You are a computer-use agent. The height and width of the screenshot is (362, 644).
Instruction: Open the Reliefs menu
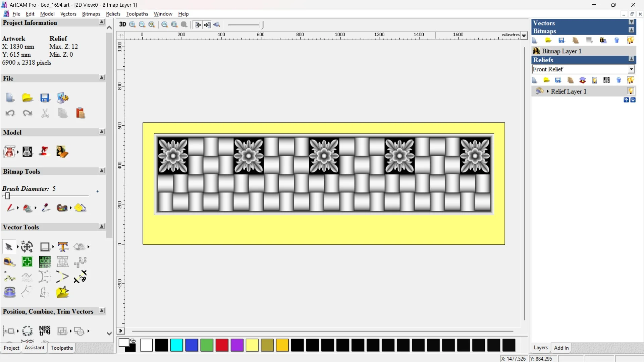pyautogui.click(x=113, y=14)
